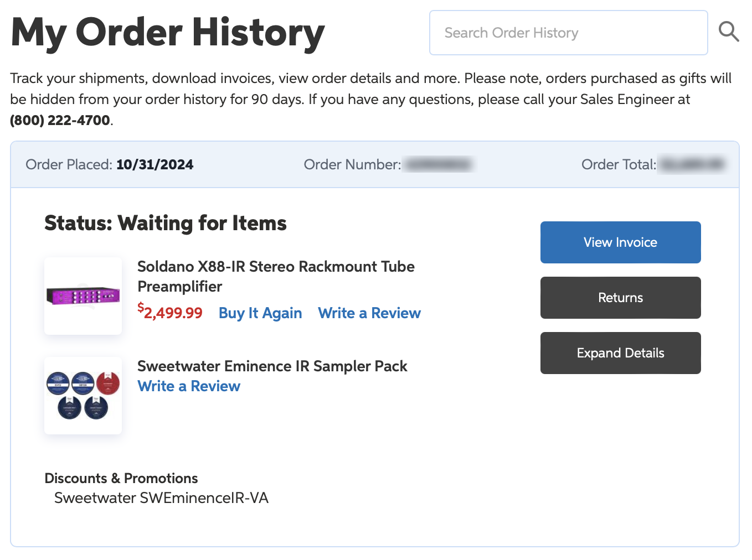Click the blurred Order Number value
Viewport: 752px width, 560px height.
click(437, 164)
